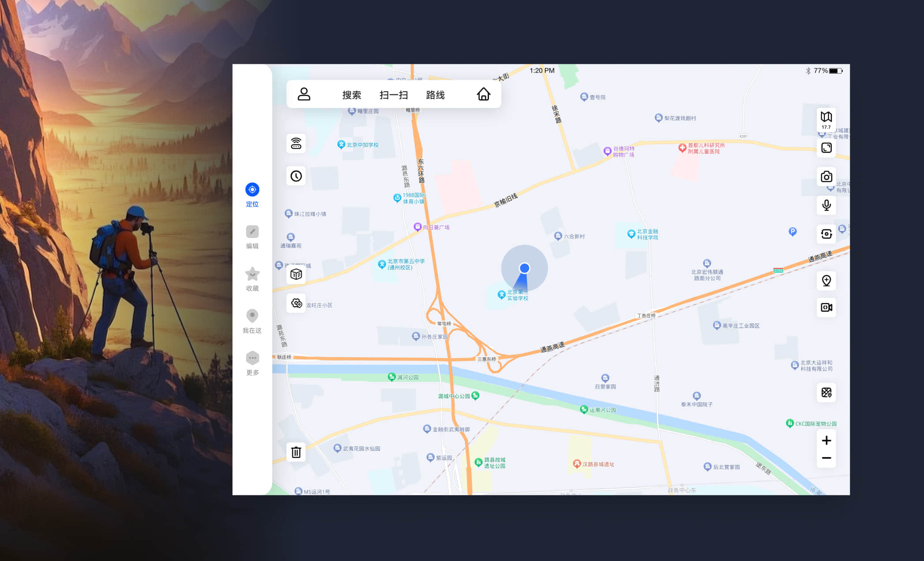Select the 扫一扫 tab
Image resolution: width=924 pixels, height=561 pixels.
[393, 95]
